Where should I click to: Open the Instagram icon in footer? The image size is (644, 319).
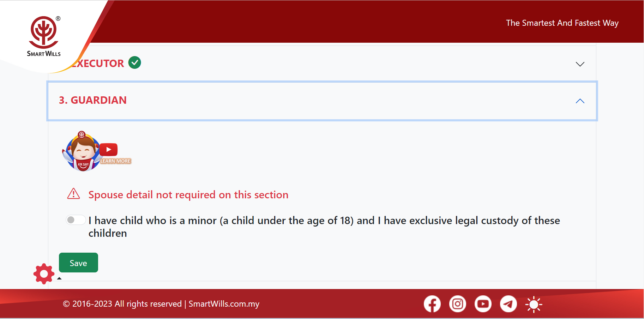457,304
